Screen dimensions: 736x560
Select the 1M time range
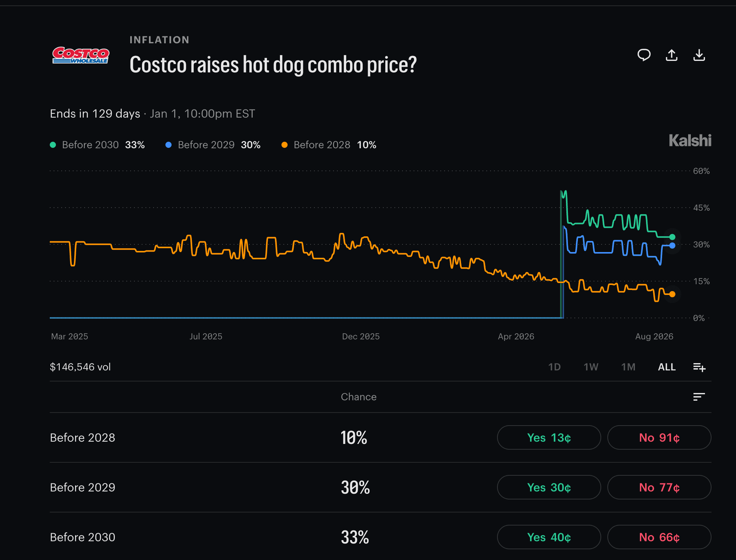(628, 367)
